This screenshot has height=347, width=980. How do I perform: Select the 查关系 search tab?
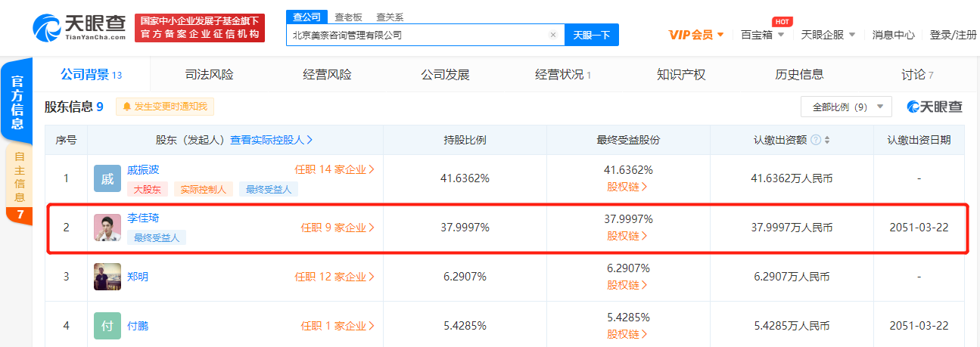pos(390,17)
